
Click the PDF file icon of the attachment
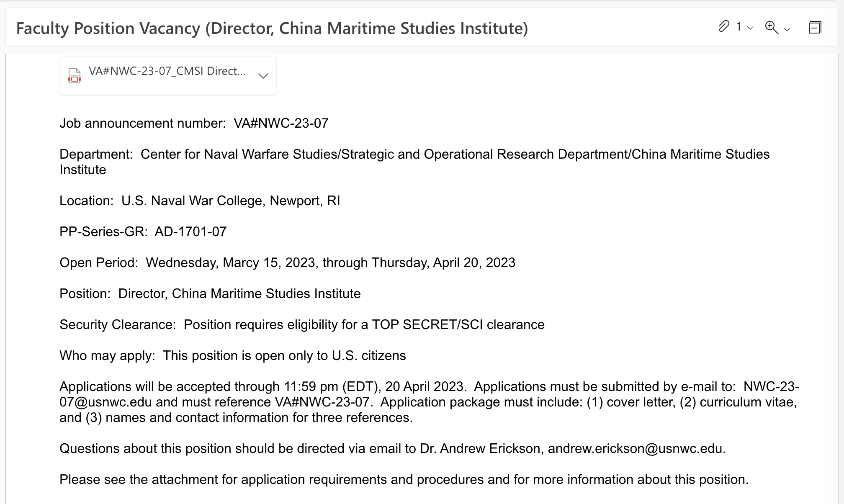click(x=75, y=76)
